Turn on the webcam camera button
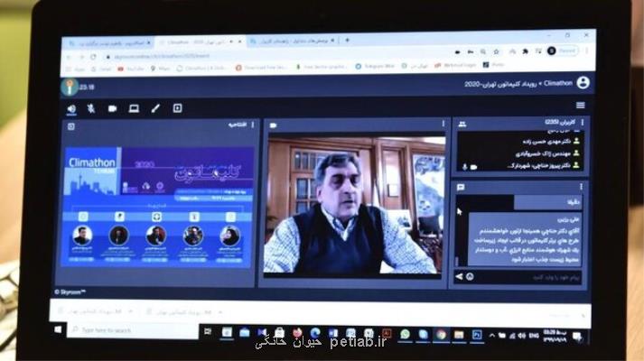The height and width of the screenshot is (361, 644). [112, 108]
